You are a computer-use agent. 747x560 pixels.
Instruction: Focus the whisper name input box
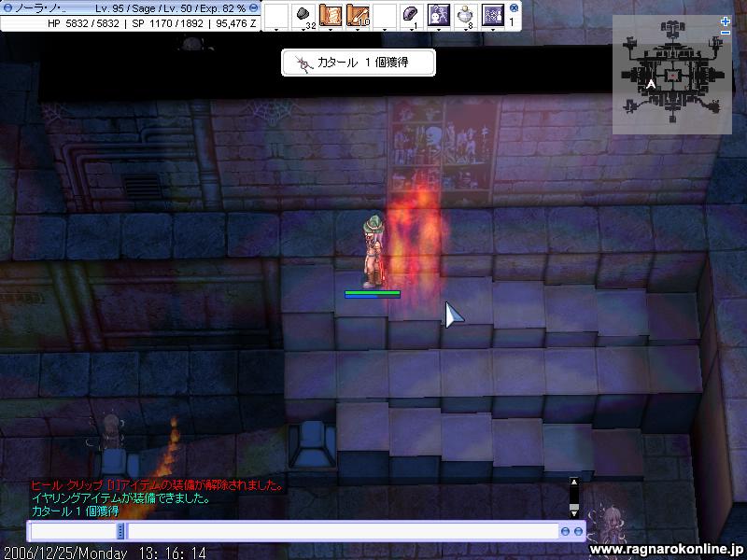[x=74, y=531]
